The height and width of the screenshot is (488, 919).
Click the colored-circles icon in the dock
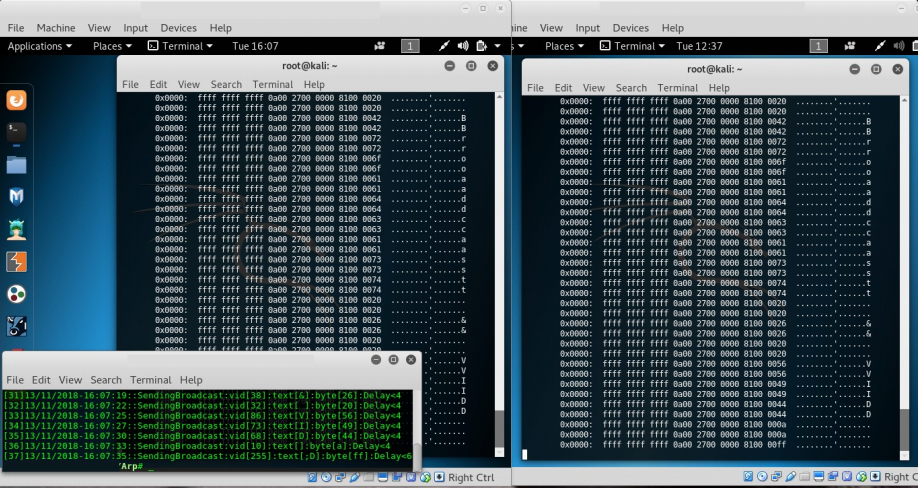(17, 295)
